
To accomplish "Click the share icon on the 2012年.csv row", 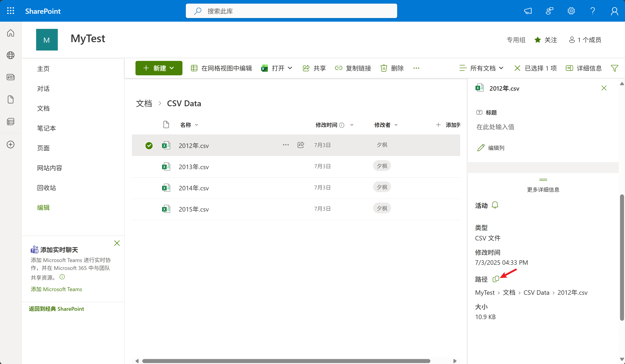I will click(x=301, y=145).
